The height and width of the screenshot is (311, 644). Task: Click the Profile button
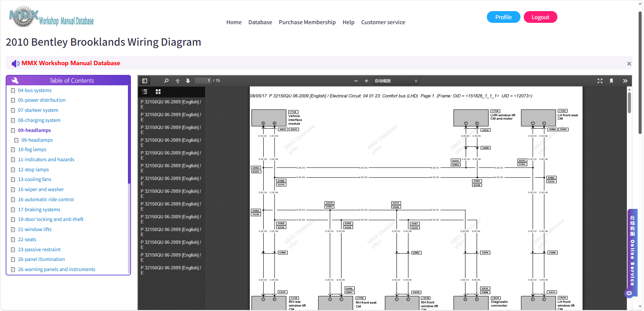pyautogui.click(x=503, y=17)
